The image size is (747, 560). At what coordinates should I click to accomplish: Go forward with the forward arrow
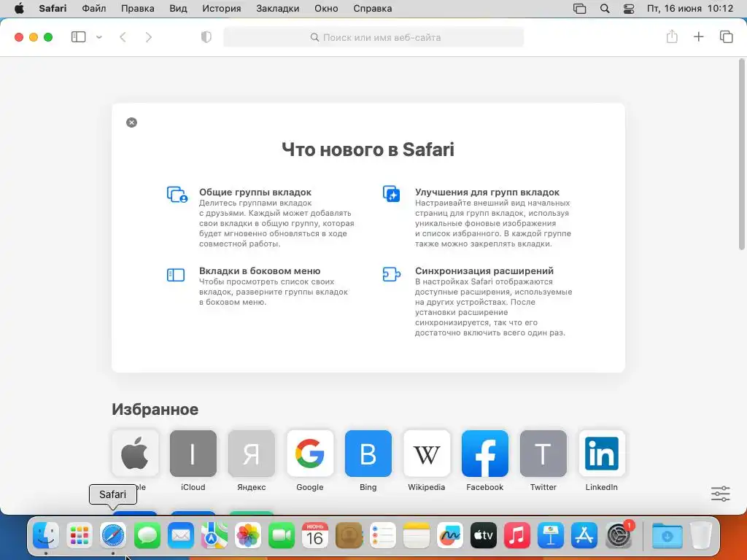pyautogui.click(x=149, y=37)
